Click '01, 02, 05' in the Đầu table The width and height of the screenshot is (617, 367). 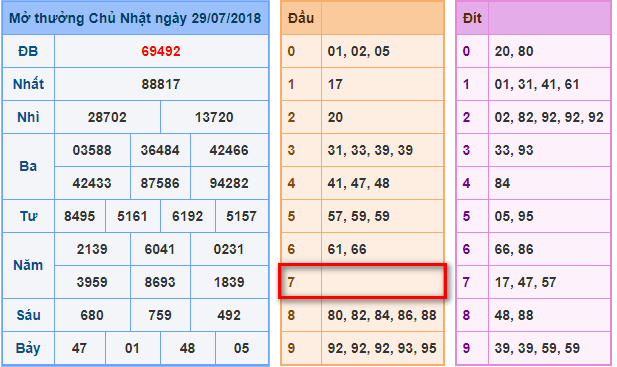tap(359, 51)
